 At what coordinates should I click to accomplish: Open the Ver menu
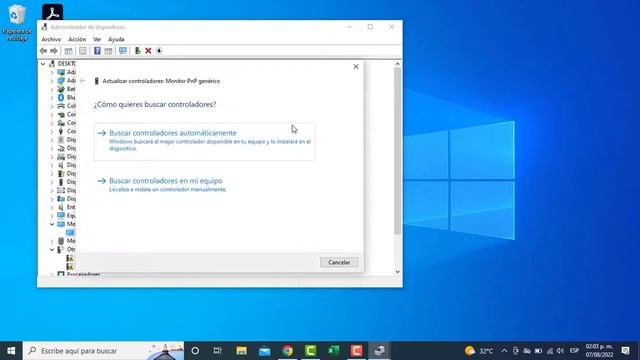97,39
